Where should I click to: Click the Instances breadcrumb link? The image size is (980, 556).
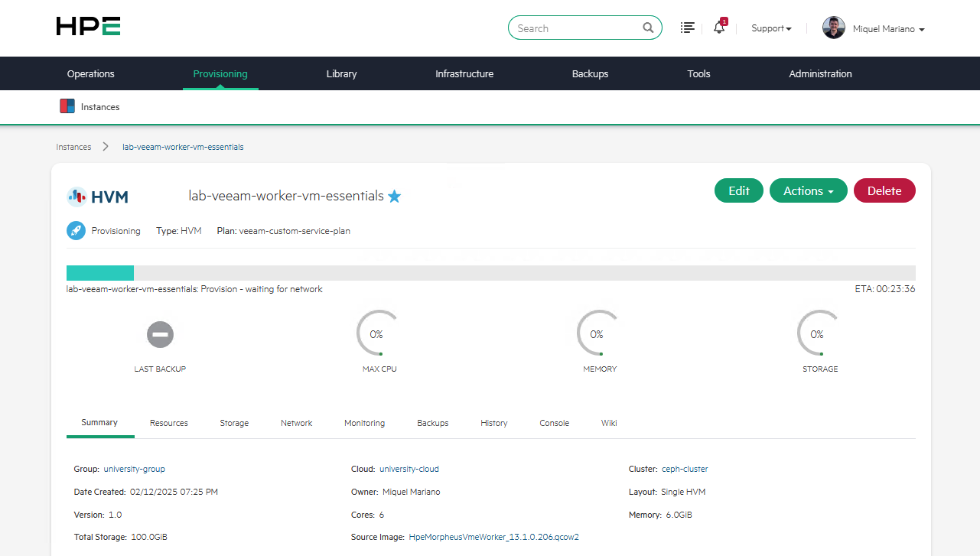pos(73,147)
